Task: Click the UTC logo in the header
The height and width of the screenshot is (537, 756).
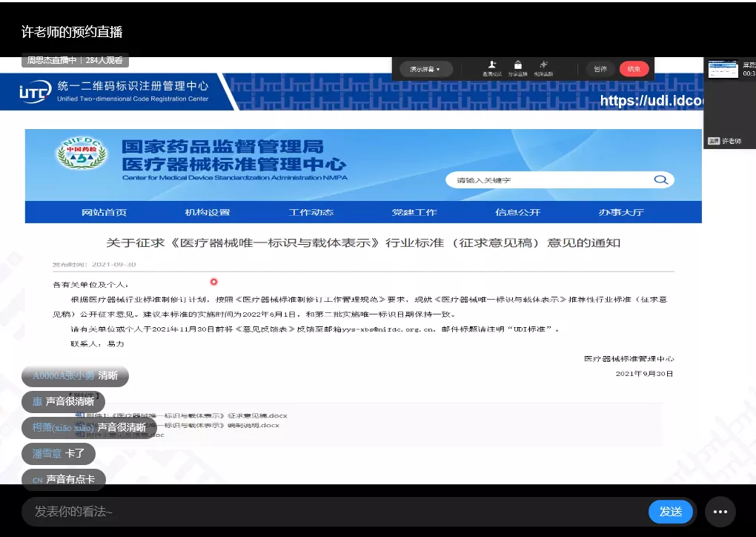Action: point(35,91)
